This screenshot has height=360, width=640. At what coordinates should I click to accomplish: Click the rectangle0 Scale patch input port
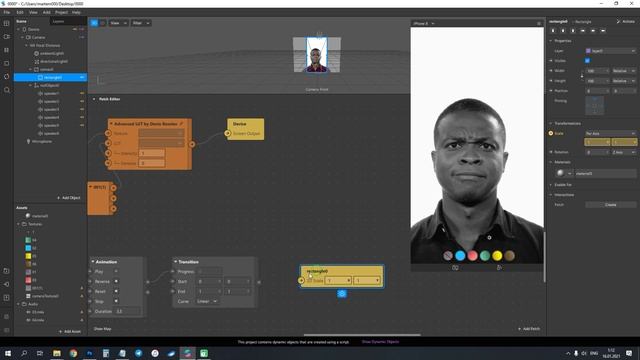click(x=301, y=280)
